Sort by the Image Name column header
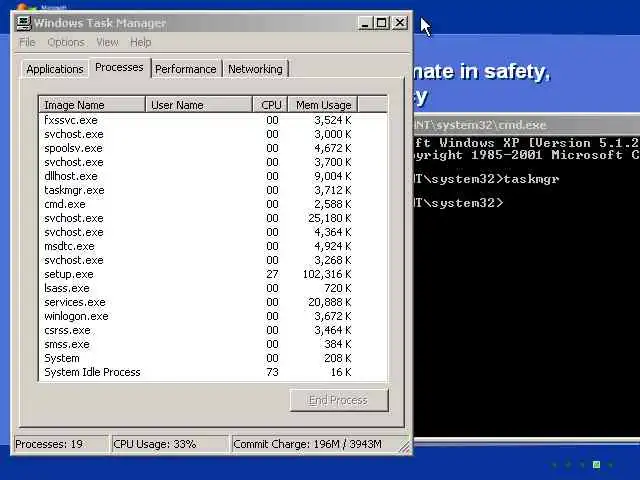The height and width of the screenshot is (480, 640). coord(92,105)
